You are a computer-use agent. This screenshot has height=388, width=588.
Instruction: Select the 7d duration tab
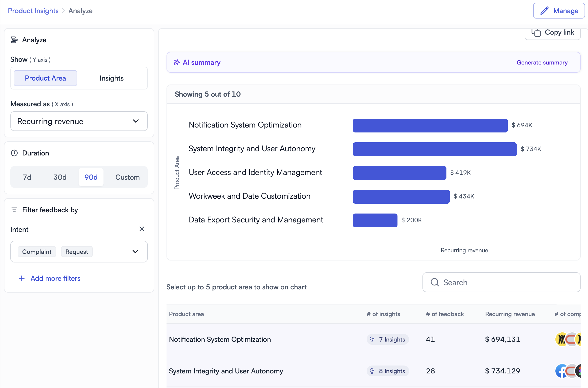click(27, 177)
